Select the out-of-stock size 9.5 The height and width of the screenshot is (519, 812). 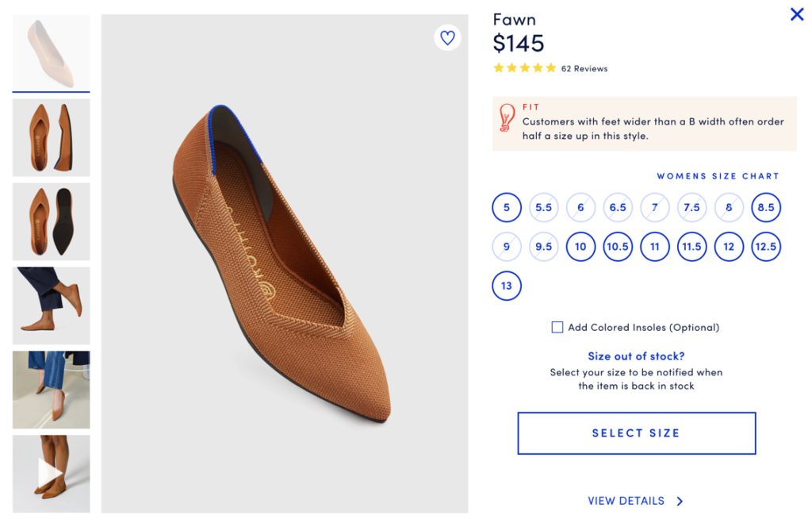pos(543,246)
